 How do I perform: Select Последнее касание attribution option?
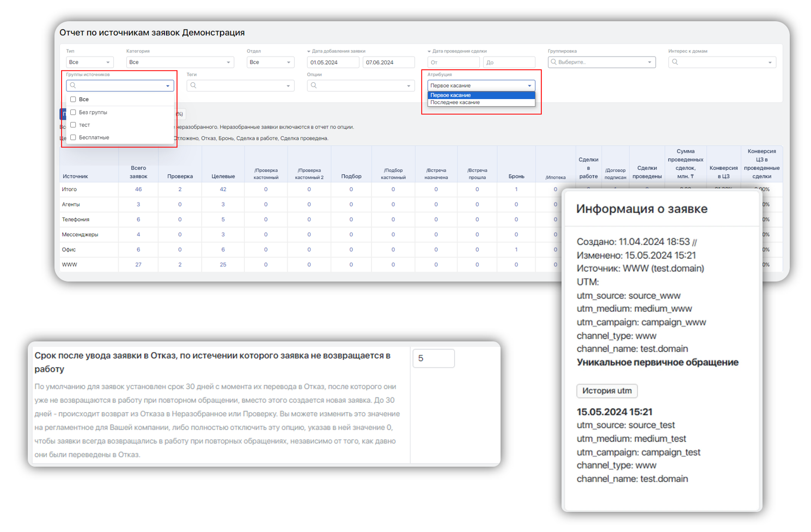pos(455,102)
